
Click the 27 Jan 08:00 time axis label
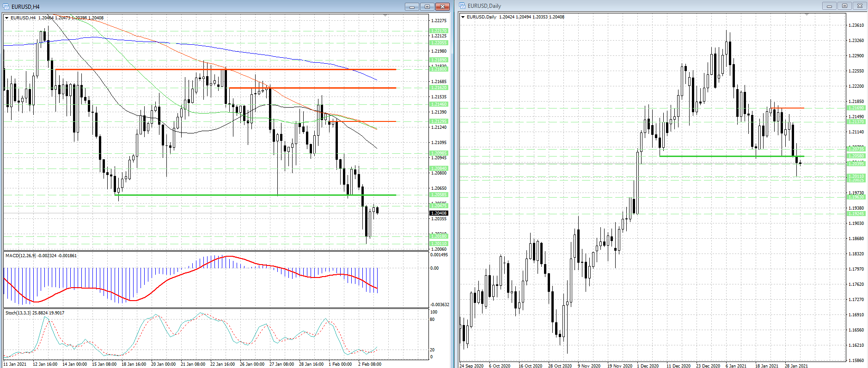click(281, 364)
